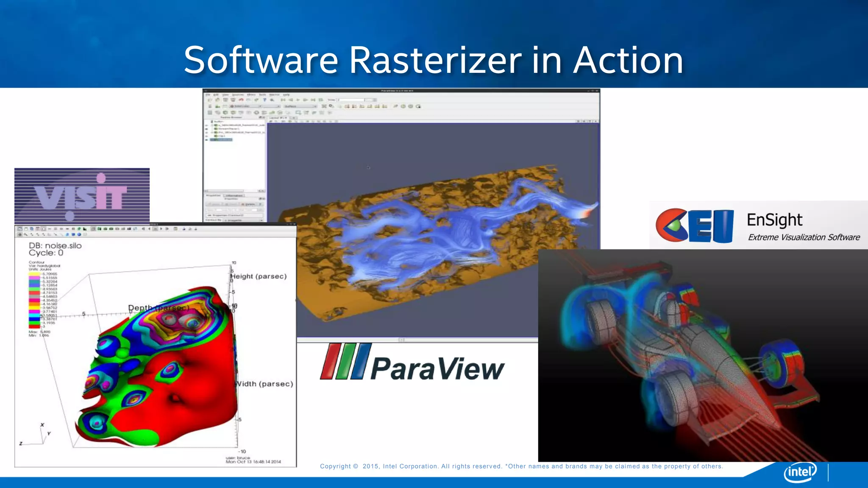Click the ParaView Time input field

coord(351,100)
